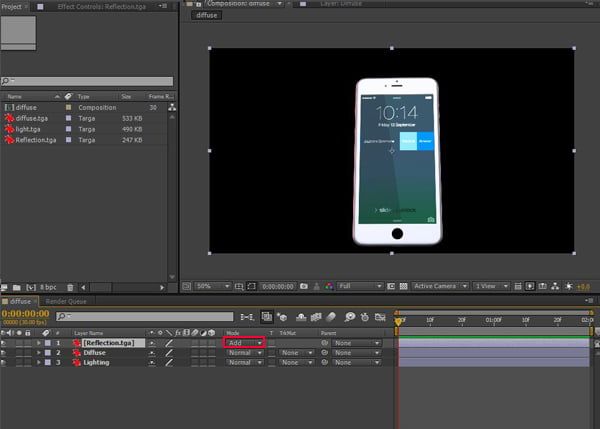Expand the Diffuse layer properties triangle
Image resolution: width=600 pixels, height=429 pixels.
point(39,353)
